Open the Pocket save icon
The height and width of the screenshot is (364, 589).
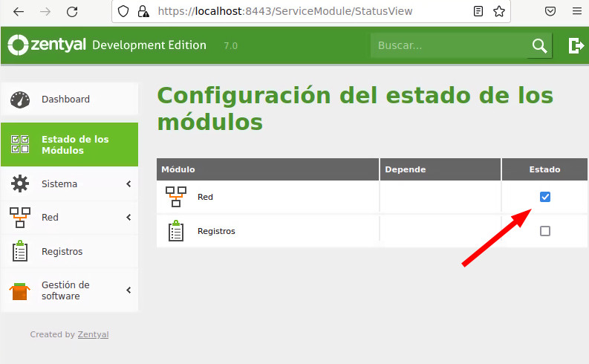tap(550, 11)
